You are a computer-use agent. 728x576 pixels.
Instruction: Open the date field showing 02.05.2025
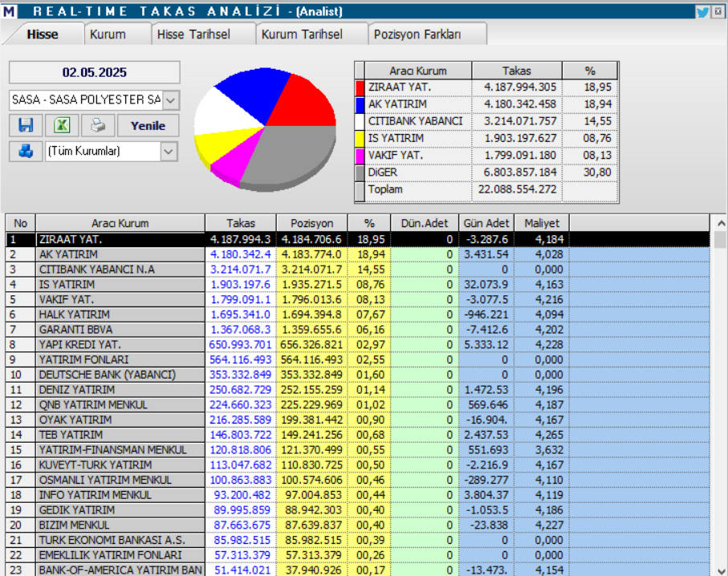click(96, 72)
